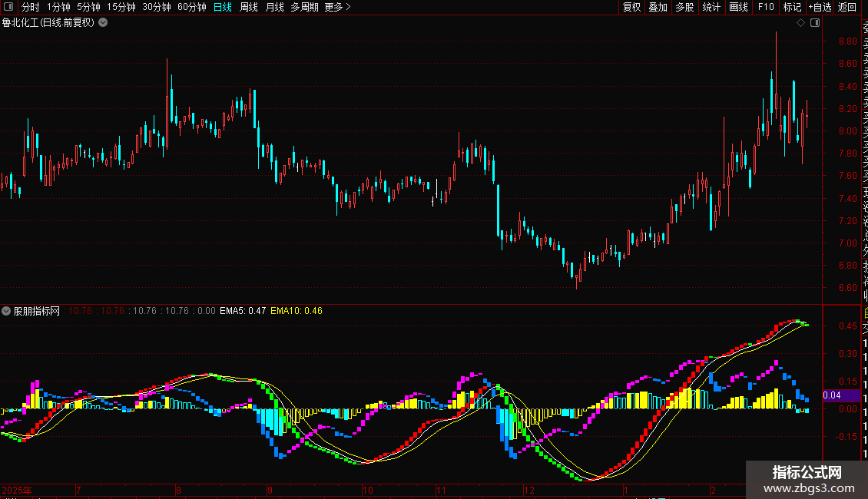This screenshot has width=868, height=499.
Task: Switch to the 分时 intraday tab
Action: [30, 7]
